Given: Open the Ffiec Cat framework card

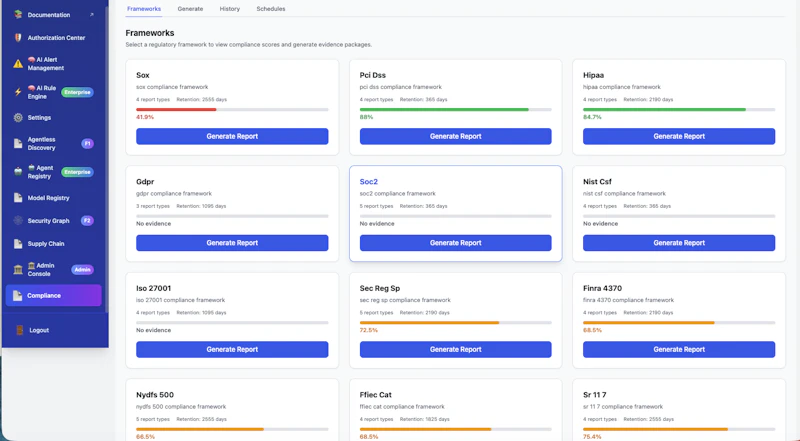Looking at the screenshot, I should point(456,410).
